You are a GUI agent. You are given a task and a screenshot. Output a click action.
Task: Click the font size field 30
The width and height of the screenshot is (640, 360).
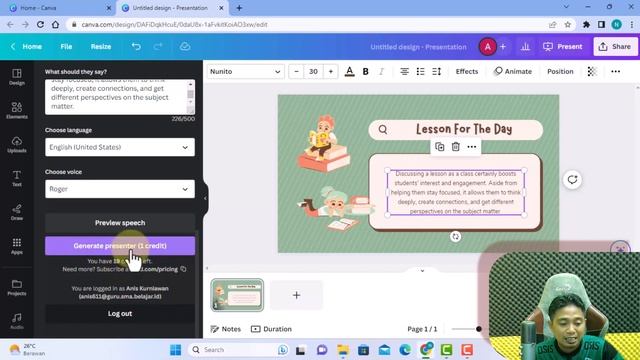click(313, 71)
